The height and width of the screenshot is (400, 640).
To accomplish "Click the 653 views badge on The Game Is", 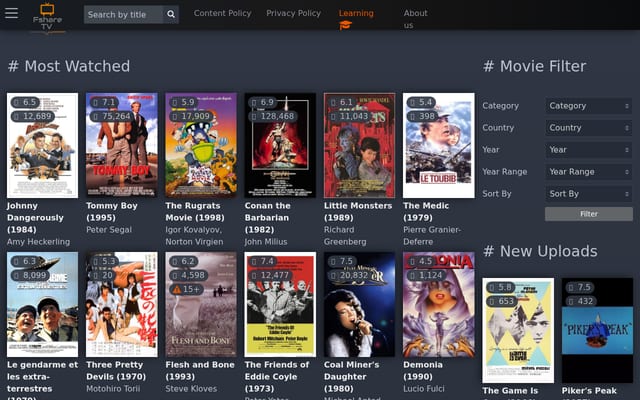I will pos(501,301).
